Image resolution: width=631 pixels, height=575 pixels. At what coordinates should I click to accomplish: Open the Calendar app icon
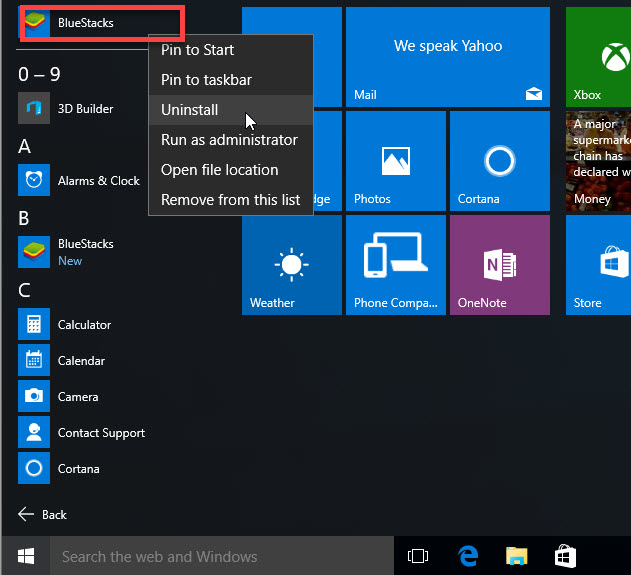point(34,360)
